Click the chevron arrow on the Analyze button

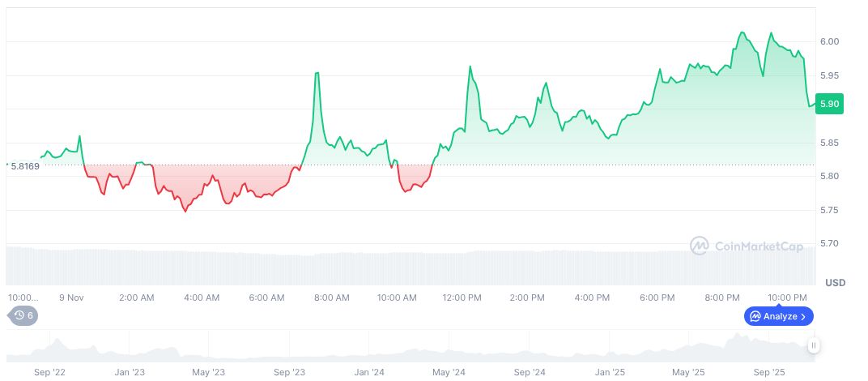tap(804, 316)
